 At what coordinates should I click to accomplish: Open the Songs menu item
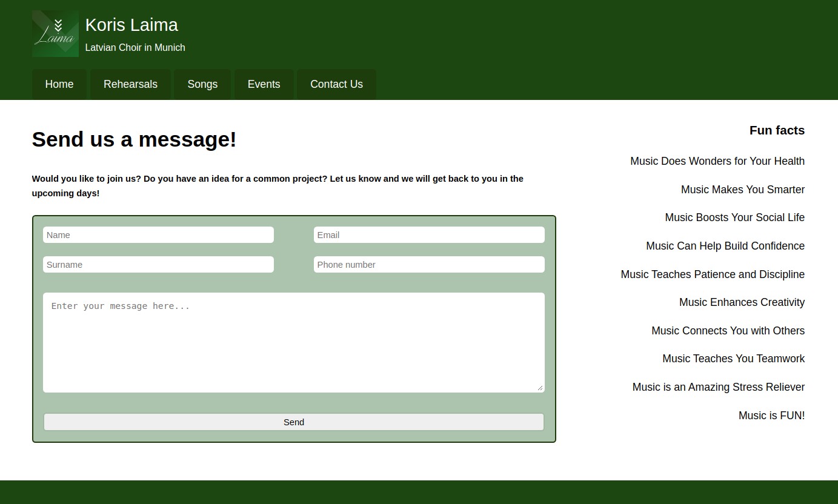click(202, 84)
